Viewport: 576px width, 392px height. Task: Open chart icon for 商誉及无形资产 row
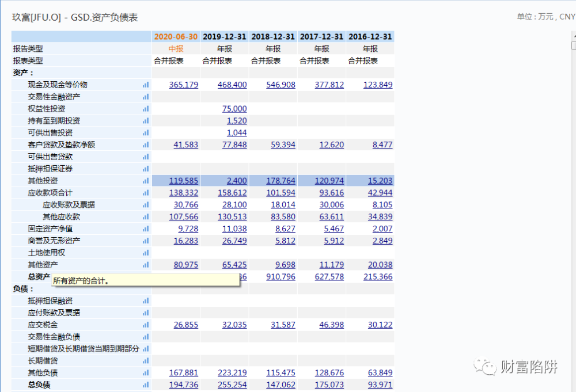point(146,241)
